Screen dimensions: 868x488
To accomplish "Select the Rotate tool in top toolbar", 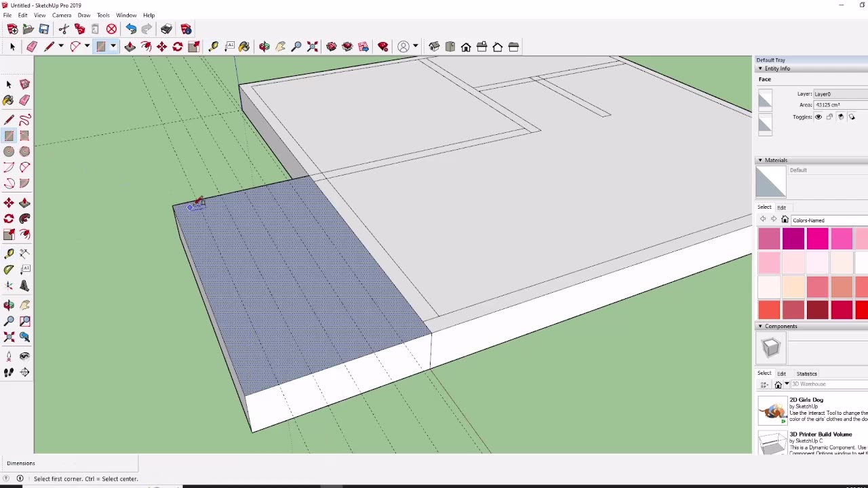I will pyautogui.click(x=178, y=47).
